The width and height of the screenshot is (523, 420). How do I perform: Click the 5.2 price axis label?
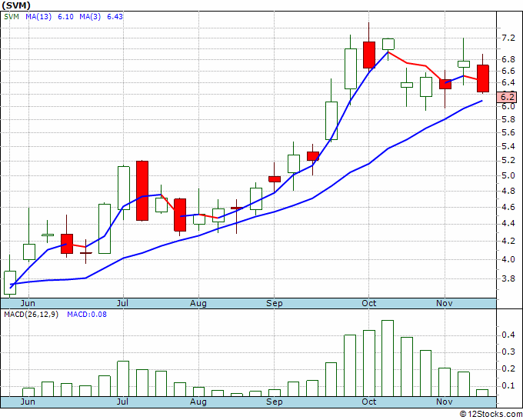click(x=508, y=161)
